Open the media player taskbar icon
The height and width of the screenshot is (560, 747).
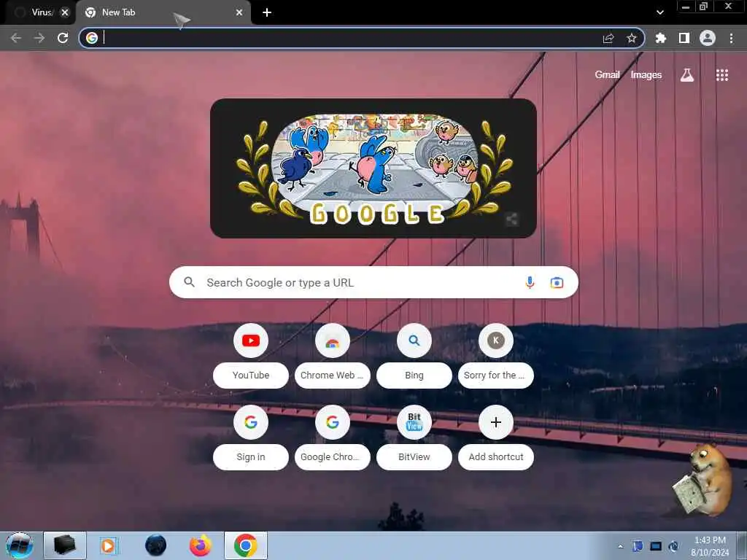(108, 545)
